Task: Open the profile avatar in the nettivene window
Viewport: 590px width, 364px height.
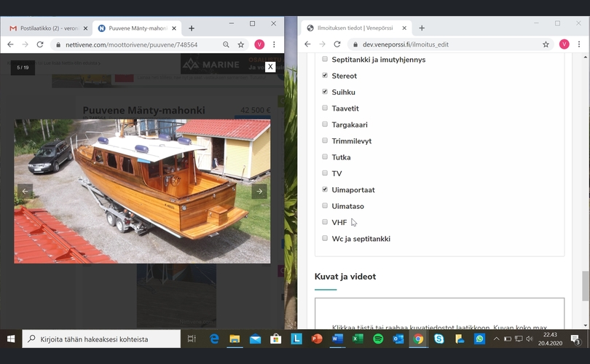Action: click(x=259, y=44)
